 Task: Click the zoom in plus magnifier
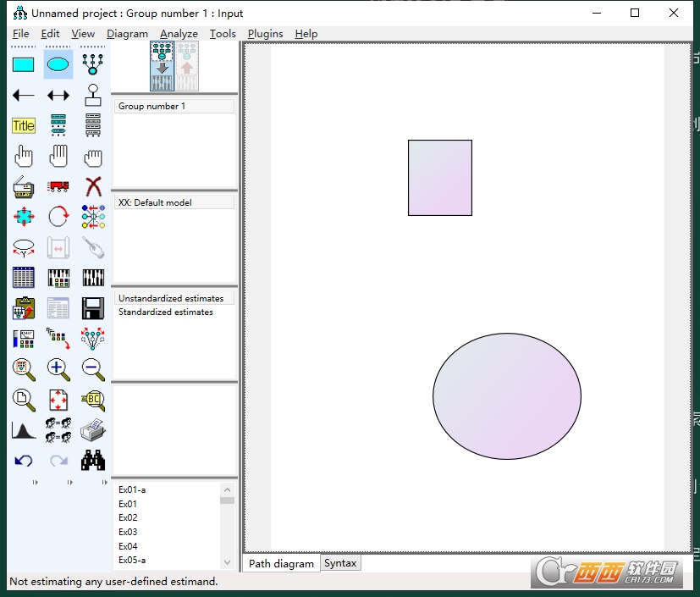tap(58, 369)
